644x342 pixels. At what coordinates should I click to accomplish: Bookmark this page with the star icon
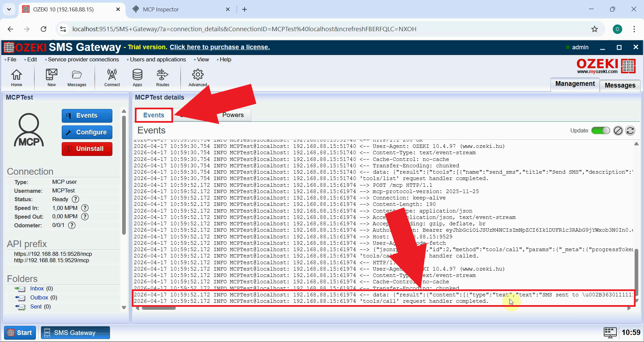pos(595,29)
